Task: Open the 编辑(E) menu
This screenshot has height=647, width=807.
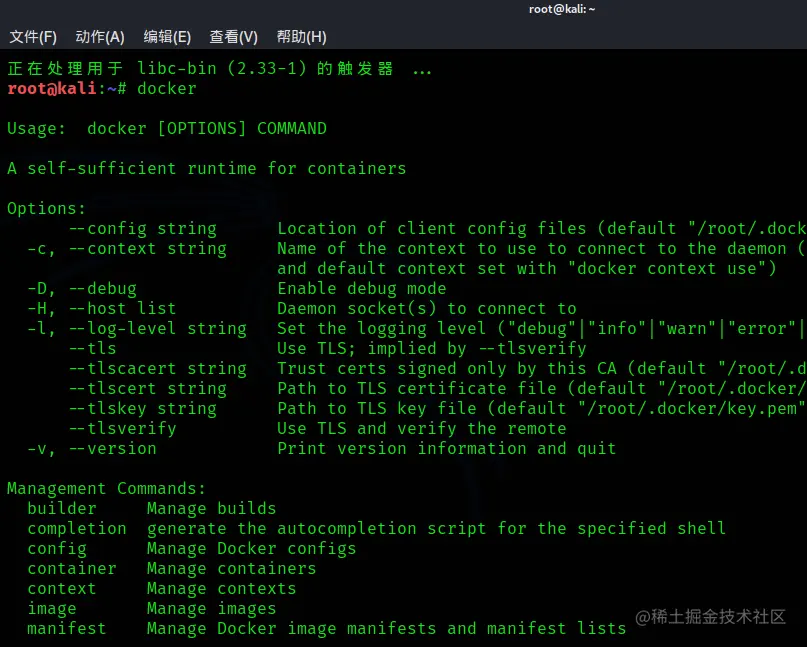Action: click(167, 37)
